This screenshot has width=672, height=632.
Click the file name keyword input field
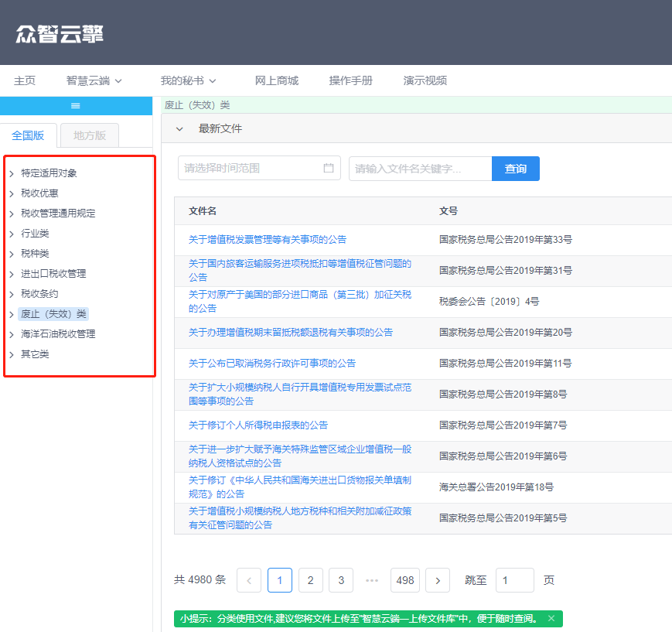[421, 169]
